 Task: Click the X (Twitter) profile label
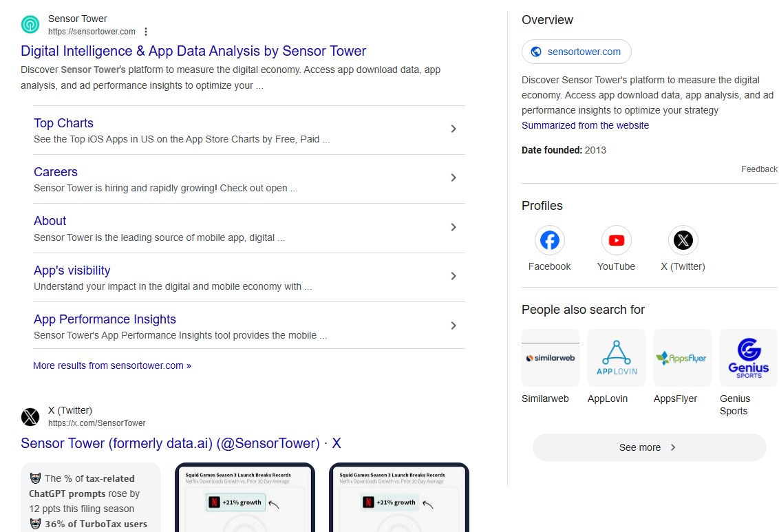click(683, 266)
